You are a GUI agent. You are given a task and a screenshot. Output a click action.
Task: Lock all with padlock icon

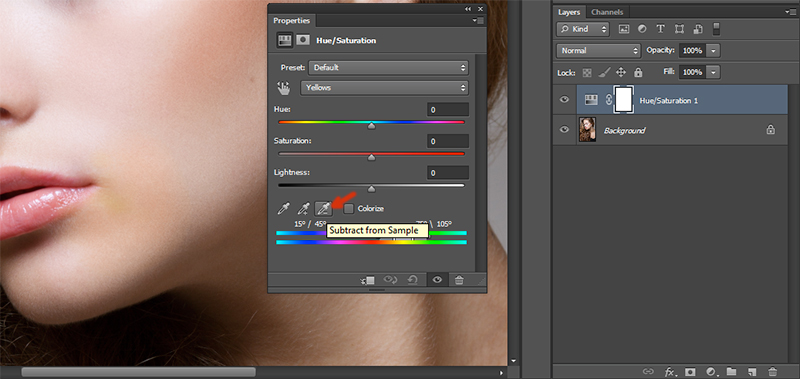(638, 72)
